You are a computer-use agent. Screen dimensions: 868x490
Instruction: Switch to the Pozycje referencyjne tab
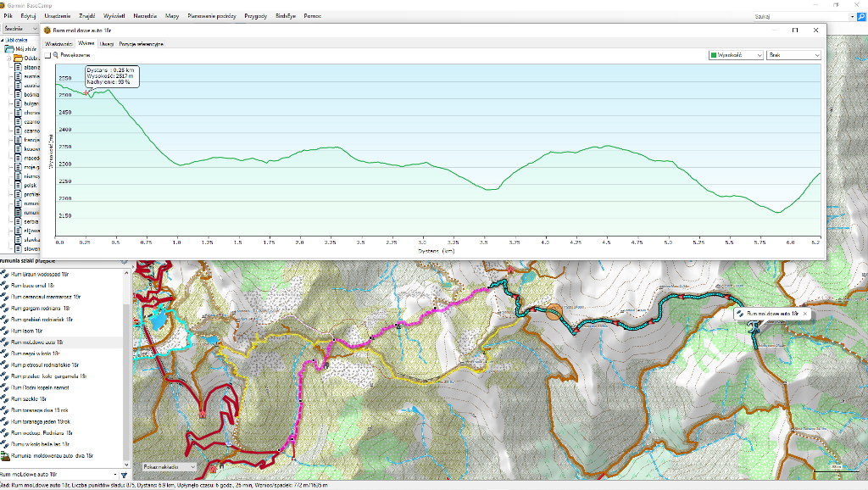tap(141, 42)
